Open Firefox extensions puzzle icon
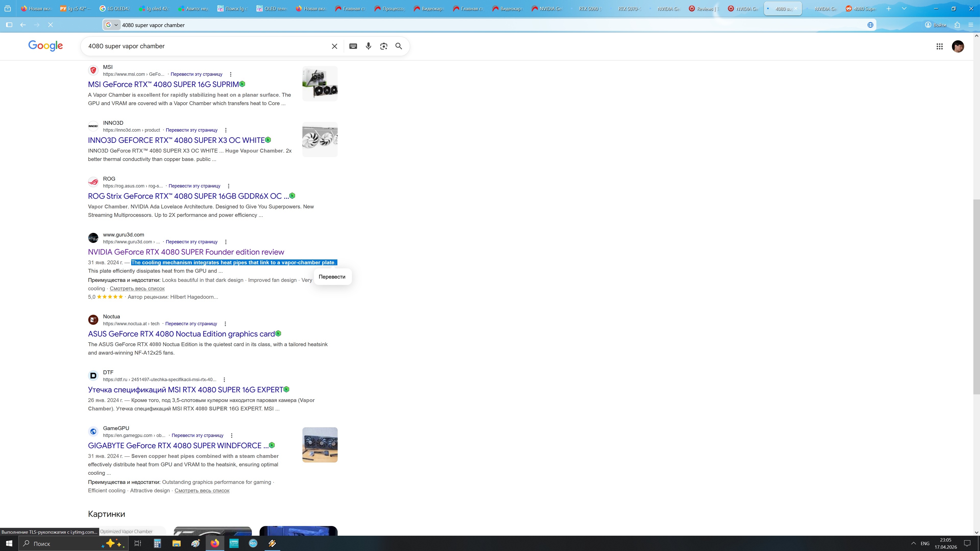 click(x=957, y=25)
